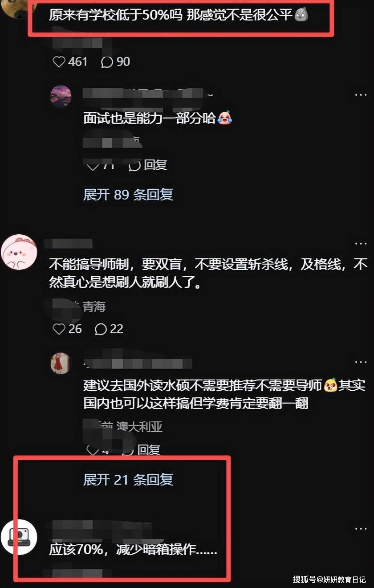The height and width of the screenshot is (588, 374).
Task: Open more options for 面试也是能力 reply
Action: pos(361,95)
